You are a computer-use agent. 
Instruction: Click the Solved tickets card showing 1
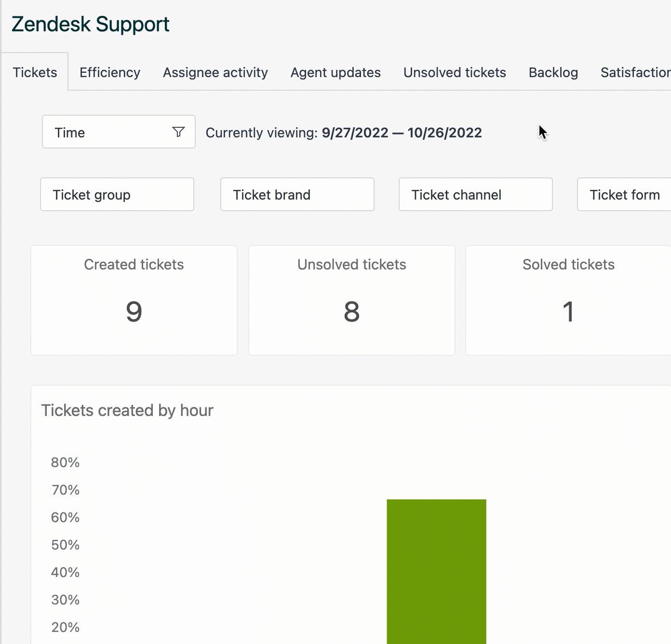point(568,300)
